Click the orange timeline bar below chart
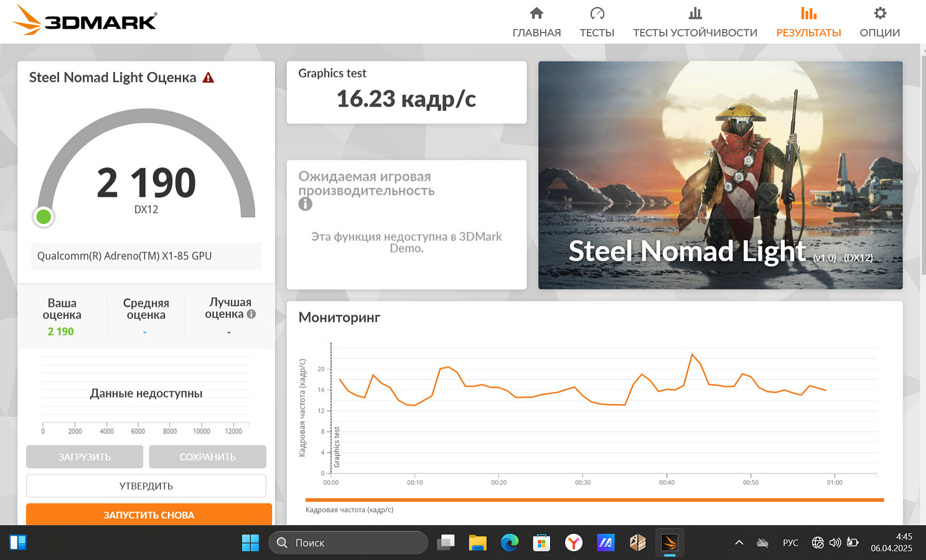Image resolution: width=926 pixels, height=560 pixels. pyautogui.click(x=594, y=500)
